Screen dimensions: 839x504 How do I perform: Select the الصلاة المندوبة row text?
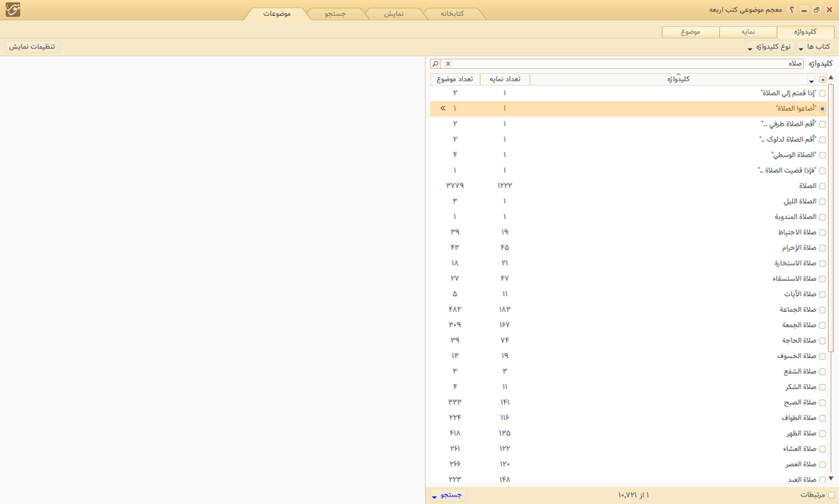click(x=795, y=217)
